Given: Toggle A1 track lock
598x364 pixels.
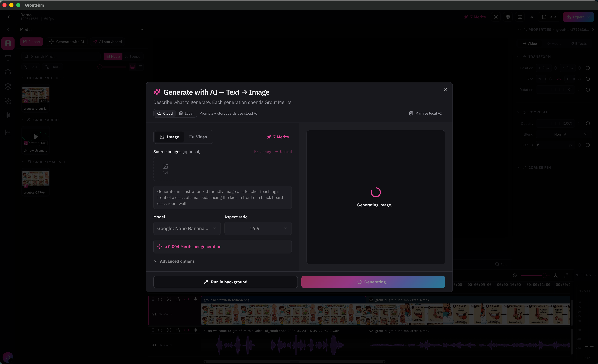Looking at the screenshot, I should 178,330.
